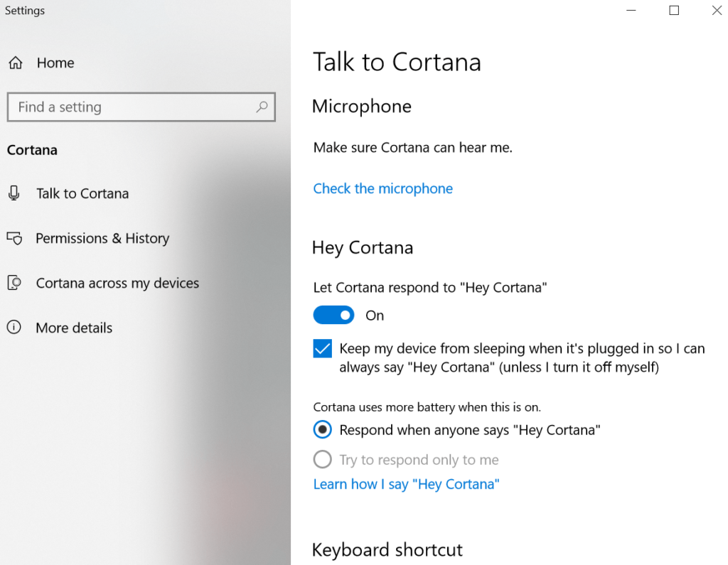Uncheck Keep my device from sleeping checkbox

coord(323,349)
